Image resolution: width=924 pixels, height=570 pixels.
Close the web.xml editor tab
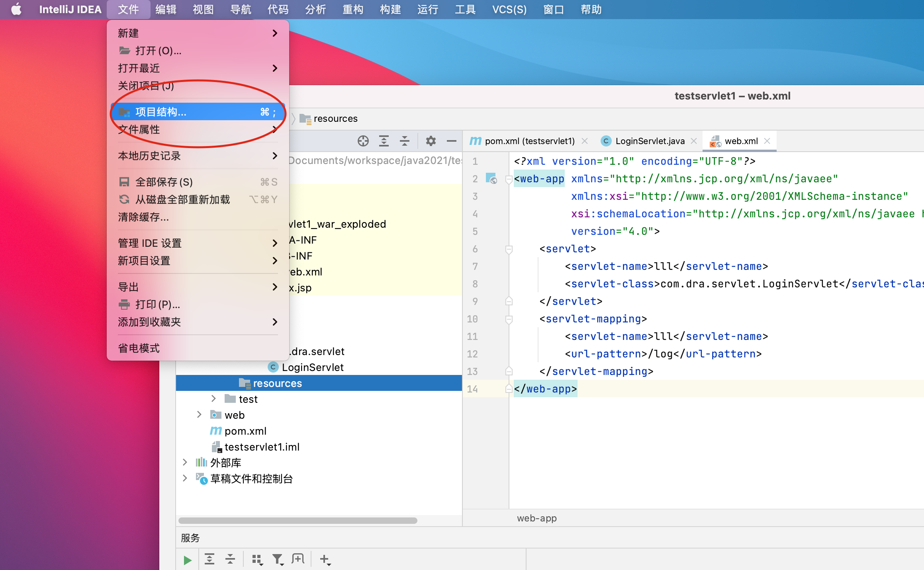[x=767, y=141]
